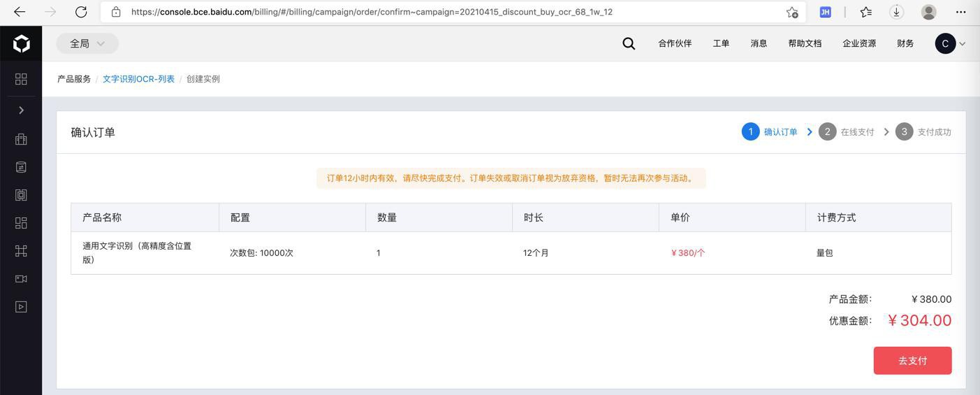This screenshot has width=980, height=395.
Task: Open the browser favorites list icon
Action: [866, 12]
